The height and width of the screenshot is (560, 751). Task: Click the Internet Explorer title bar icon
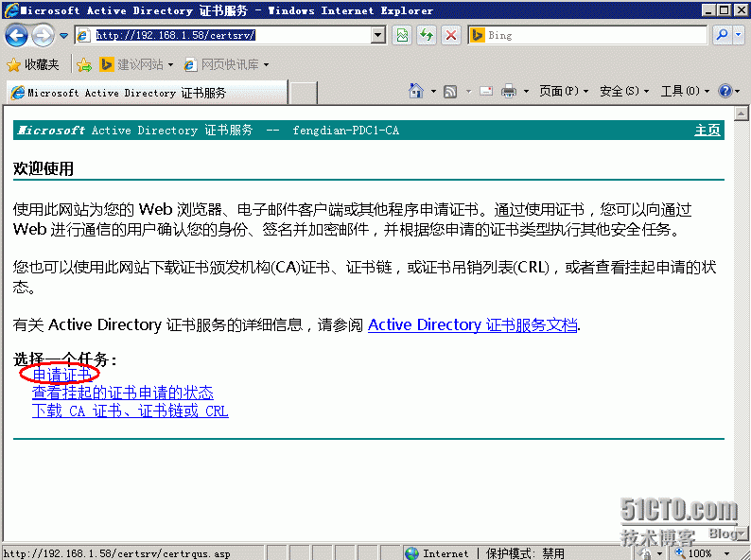11,10
